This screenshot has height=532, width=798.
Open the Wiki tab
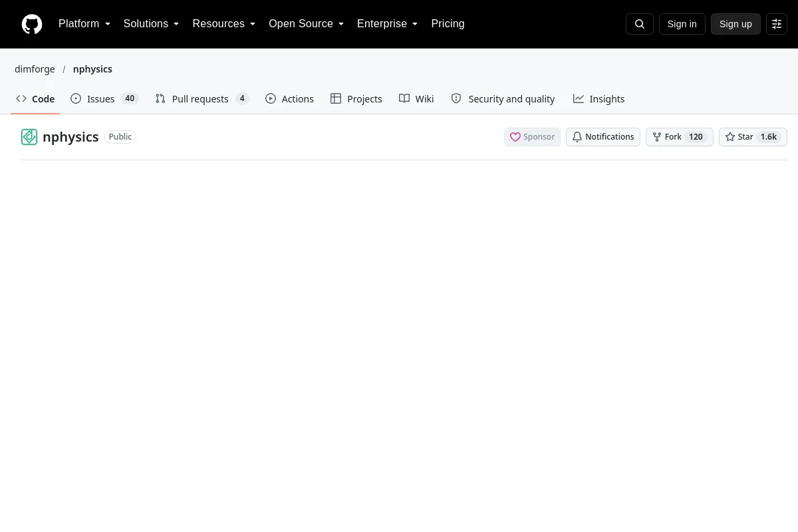pyautogui.click(x=416, y=98)
